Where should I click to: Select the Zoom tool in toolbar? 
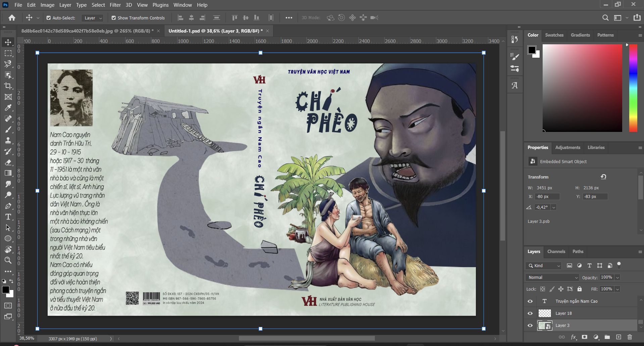(x=8, y=260)
